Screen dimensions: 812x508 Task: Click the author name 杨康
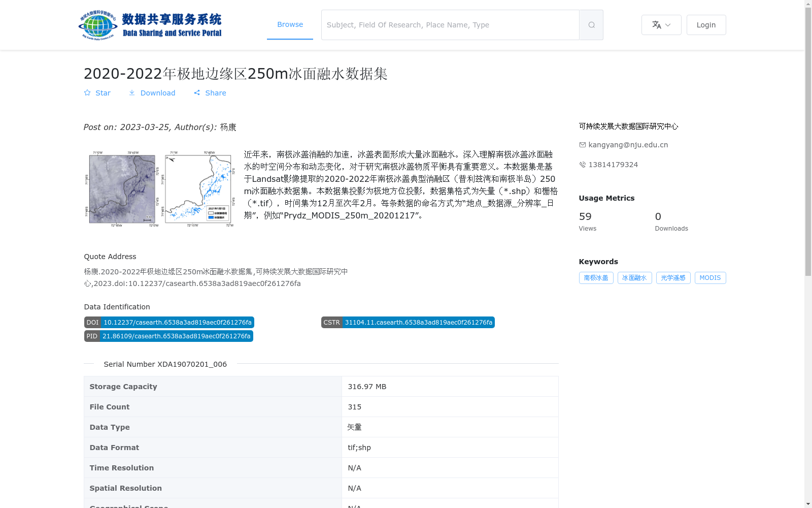[x=228, y=127]
